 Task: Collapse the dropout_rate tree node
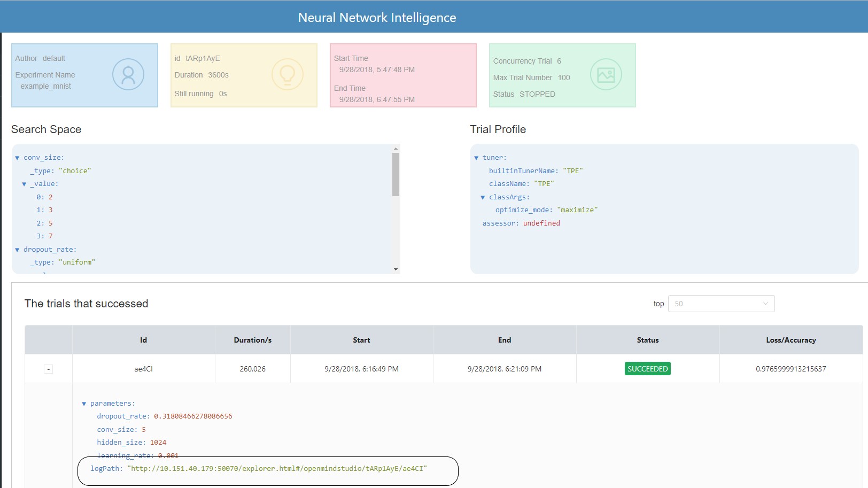[x=17, y=250]
